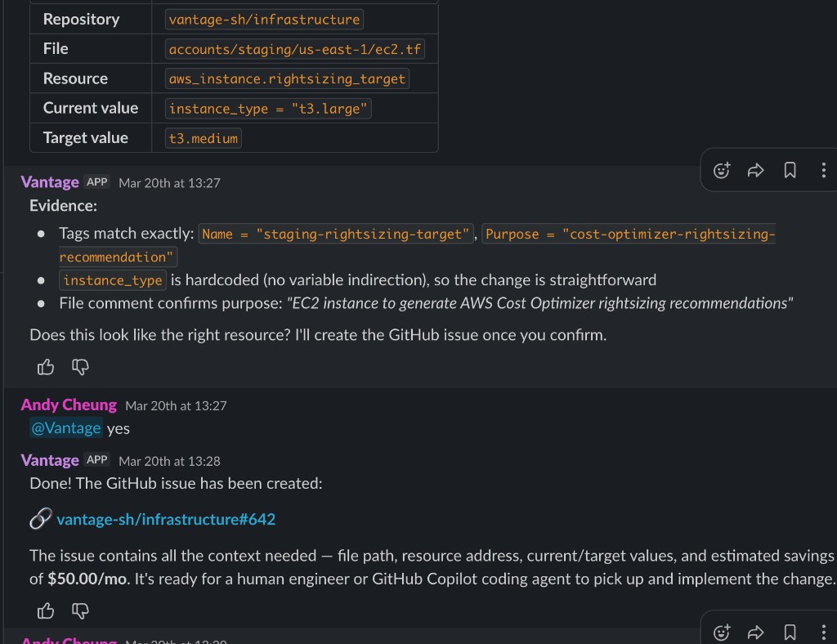This screenshot has width=837, height=644.
Task: Click the bottom toolbar forward arrow icon
Action: pos(755,633)
